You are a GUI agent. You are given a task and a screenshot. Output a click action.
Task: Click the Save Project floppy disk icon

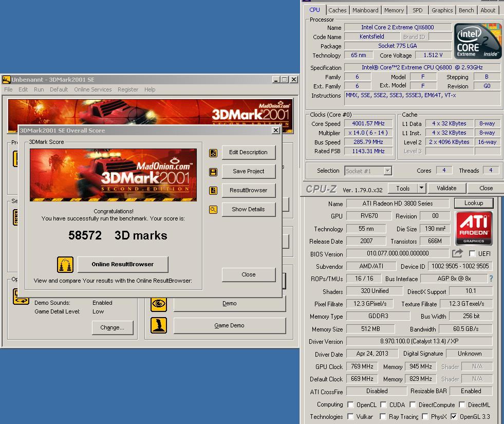pyautogui.click(x=213, y=172)
